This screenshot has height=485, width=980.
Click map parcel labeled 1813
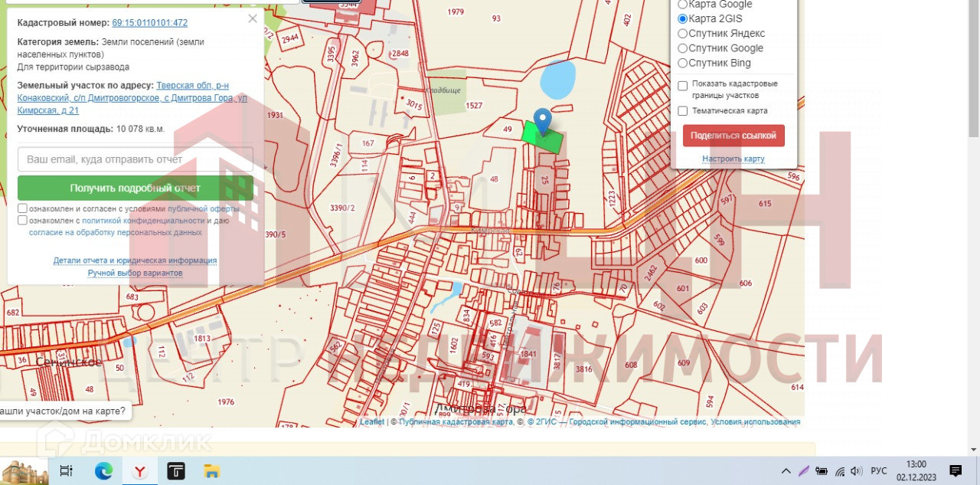[202, 339]
